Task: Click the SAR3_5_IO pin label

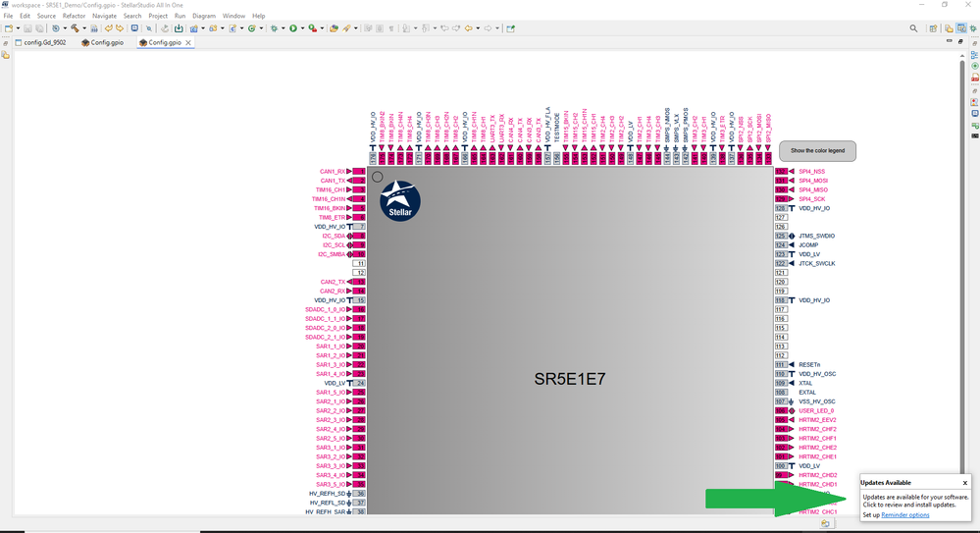Action: pyautogui.click(x=331, y=484)
